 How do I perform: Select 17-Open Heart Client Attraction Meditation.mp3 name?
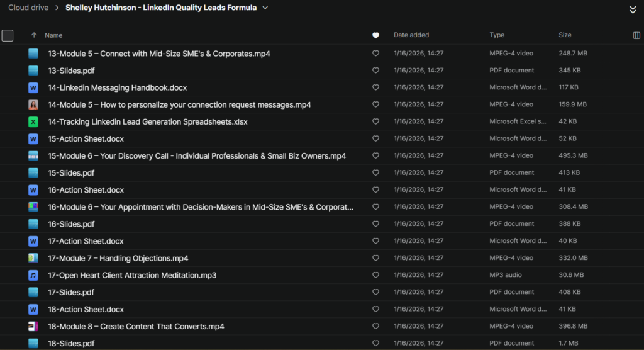point(132,276)
